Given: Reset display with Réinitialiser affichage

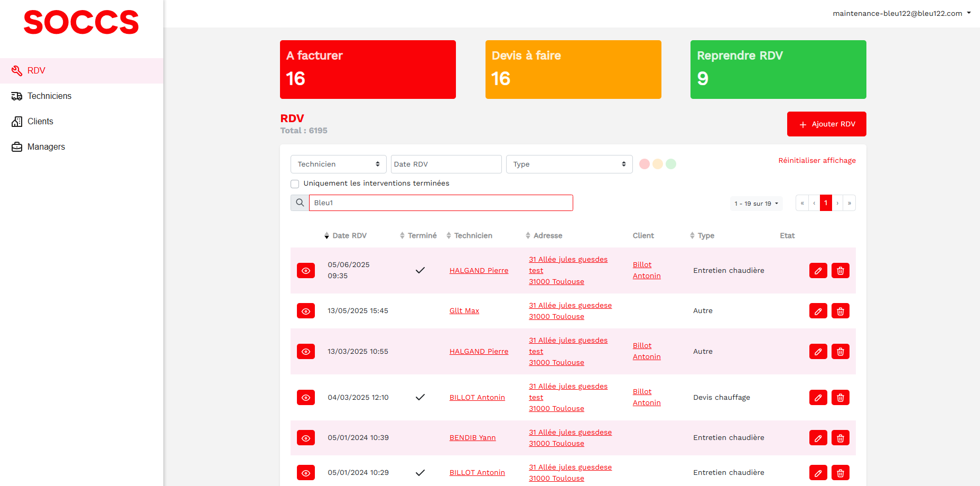Looking at the screenshot, I should point(817,160).
